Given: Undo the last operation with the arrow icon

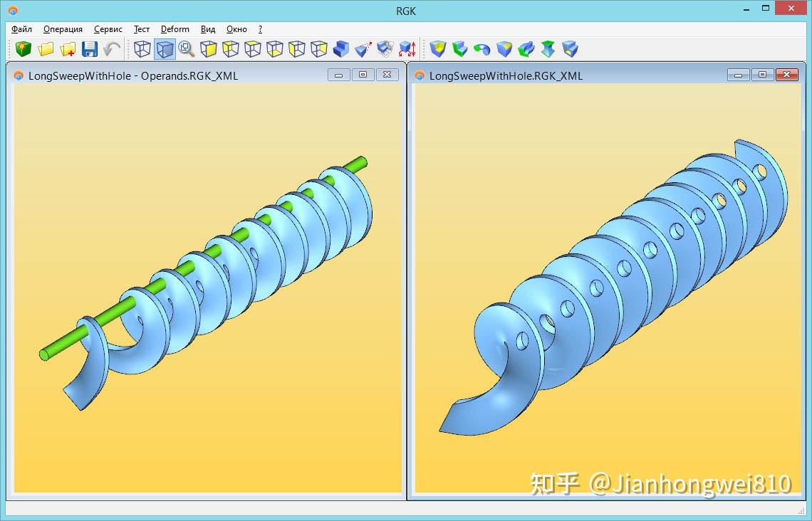Looking at the screenshot, I should tap(111, 48).
